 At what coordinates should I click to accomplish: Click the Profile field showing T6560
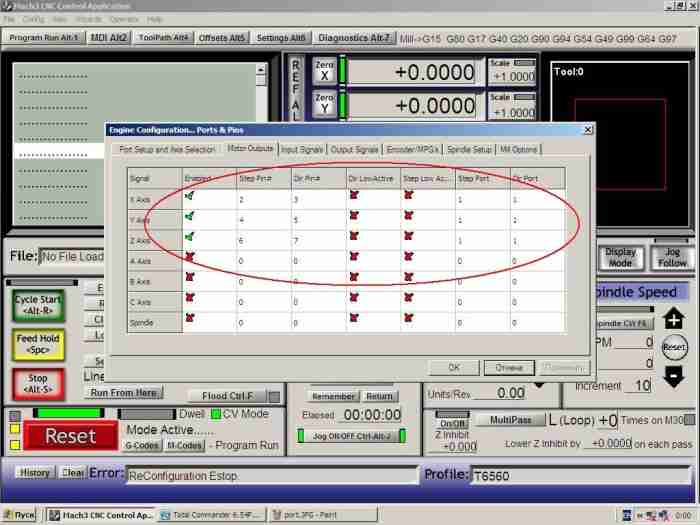click(581, 476)
